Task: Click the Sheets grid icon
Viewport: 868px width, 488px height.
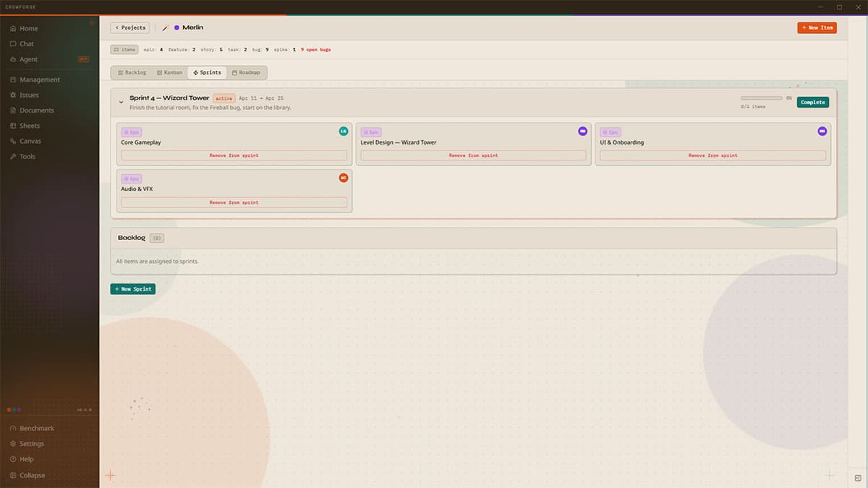Action: pyautogui.click(x=13, y=126)
